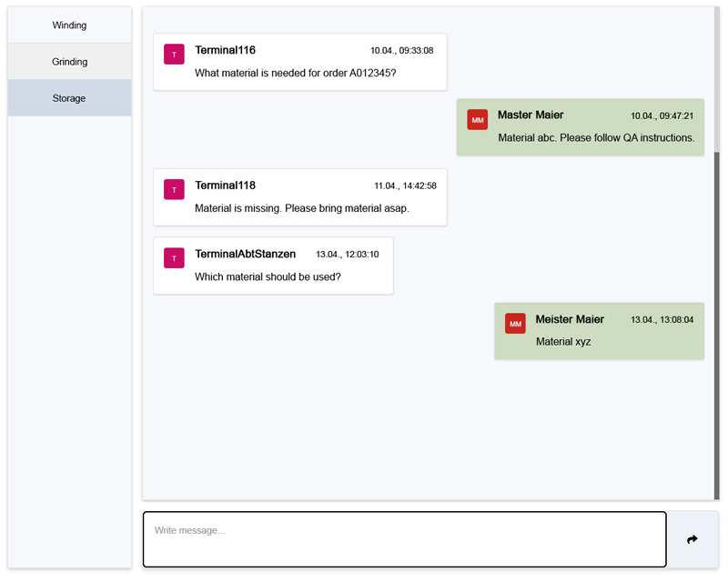Image resolution: width=728 pixels, height=582 pixels.
Task: Click the T avatar on Terminal118's message
Action: 174,189
